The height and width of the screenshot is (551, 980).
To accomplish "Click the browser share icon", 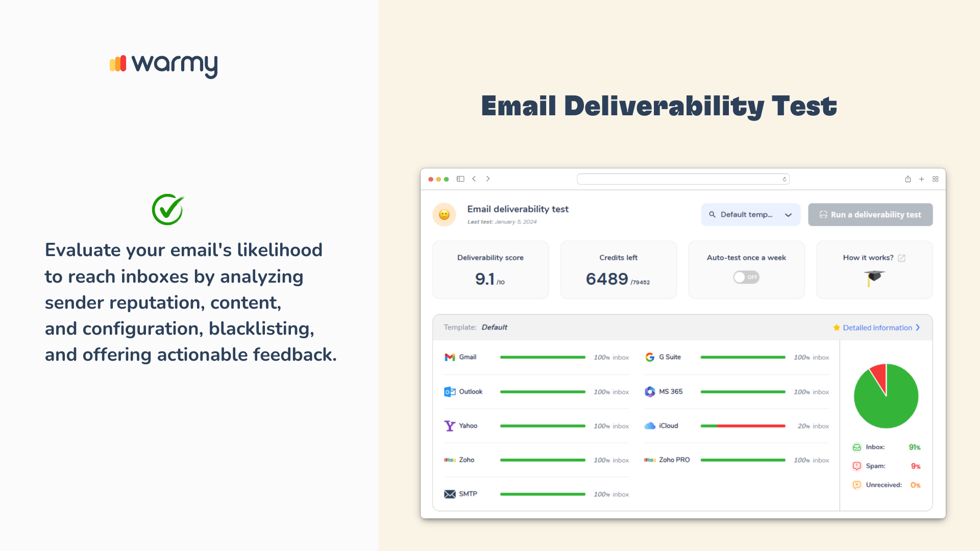I will tap(908, 179).
